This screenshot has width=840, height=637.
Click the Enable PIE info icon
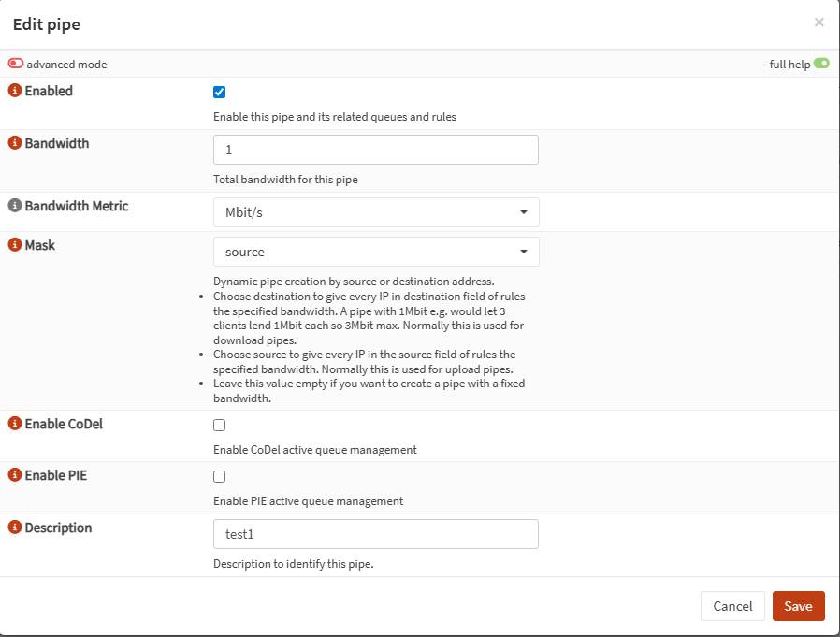(x=14, y=475)
